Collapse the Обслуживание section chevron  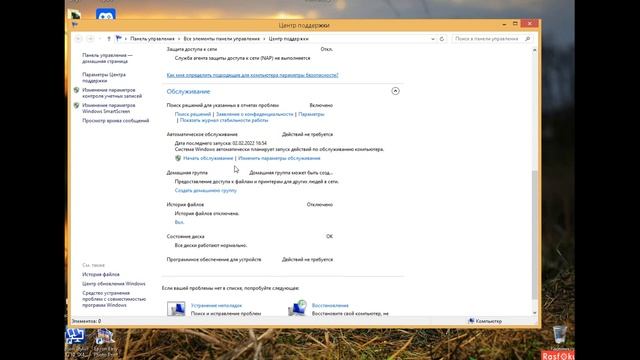395,91
